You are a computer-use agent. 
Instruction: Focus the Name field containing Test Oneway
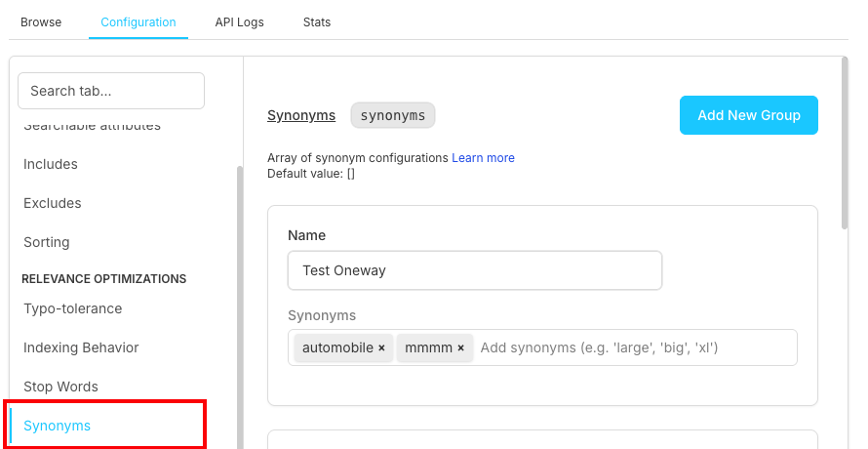pyautogui.click(x=474, y=270)
